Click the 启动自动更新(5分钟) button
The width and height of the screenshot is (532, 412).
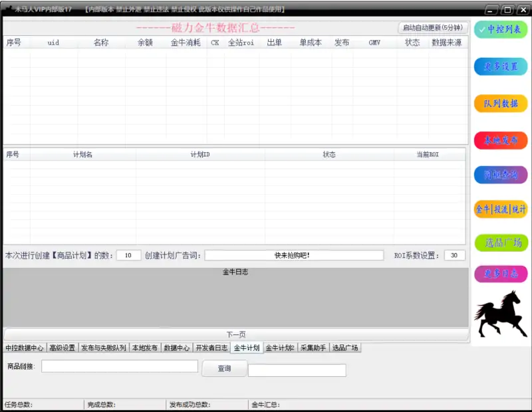[x=432, y=28]
